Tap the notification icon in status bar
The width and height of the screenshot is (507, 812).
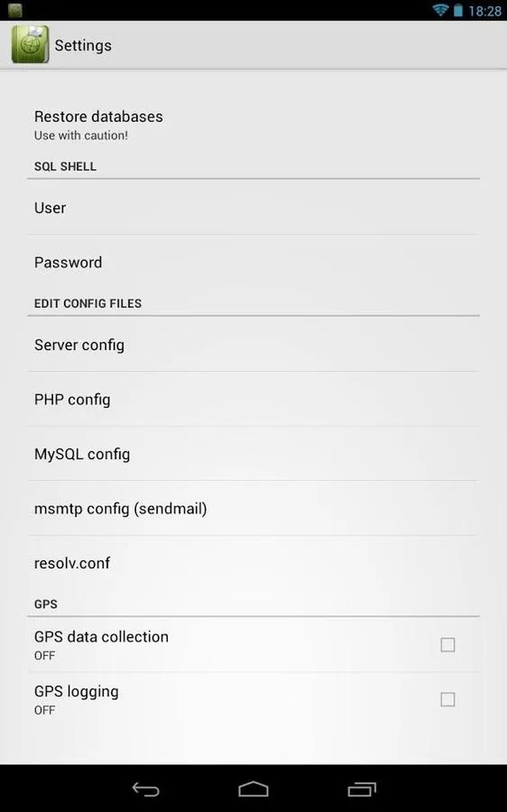click(x=14, y=10)
